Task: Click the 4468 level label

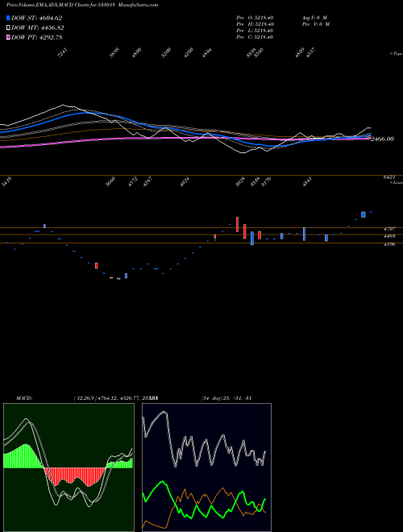Action: [x=388, y=236]
